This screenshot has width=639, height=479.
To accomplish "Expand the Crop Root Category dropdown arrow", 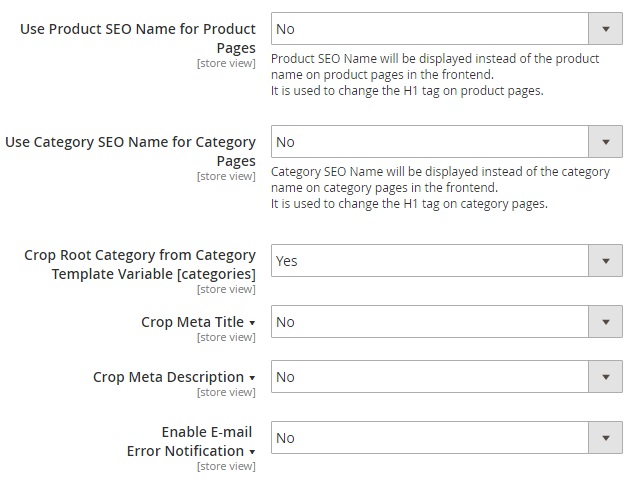I will click(605, 261).
